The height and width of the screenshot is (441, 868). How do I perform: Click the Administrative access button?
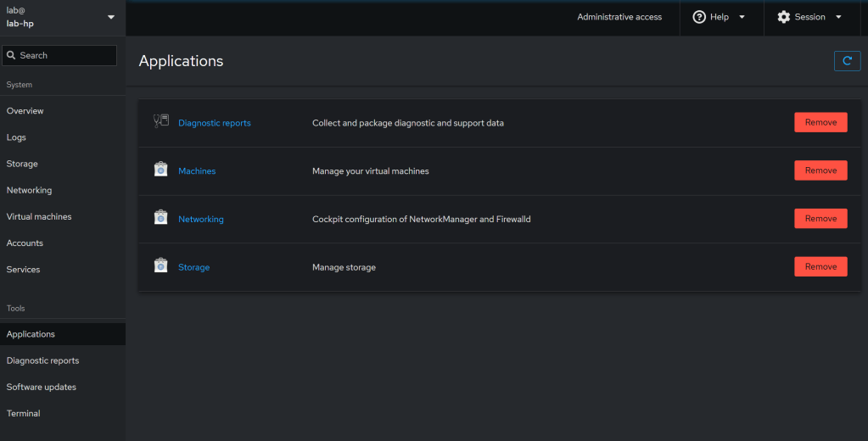point(619,17)
